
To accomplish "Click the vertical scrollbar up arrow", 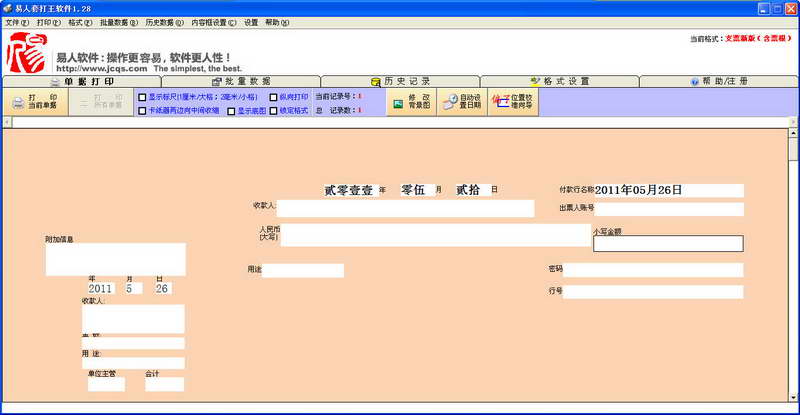I will (x=793, y=133).
